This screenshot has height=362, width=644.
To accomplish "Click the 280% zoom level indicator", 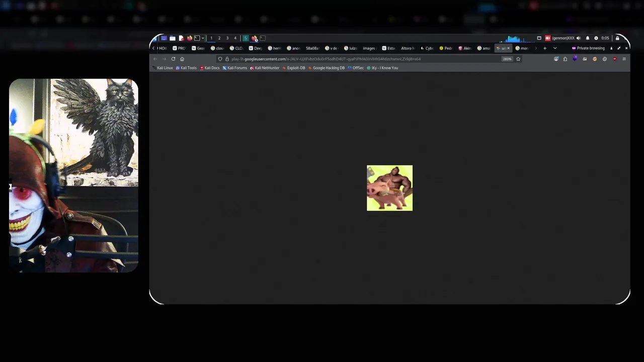I will pyautogui.click(x=507, y=59).
